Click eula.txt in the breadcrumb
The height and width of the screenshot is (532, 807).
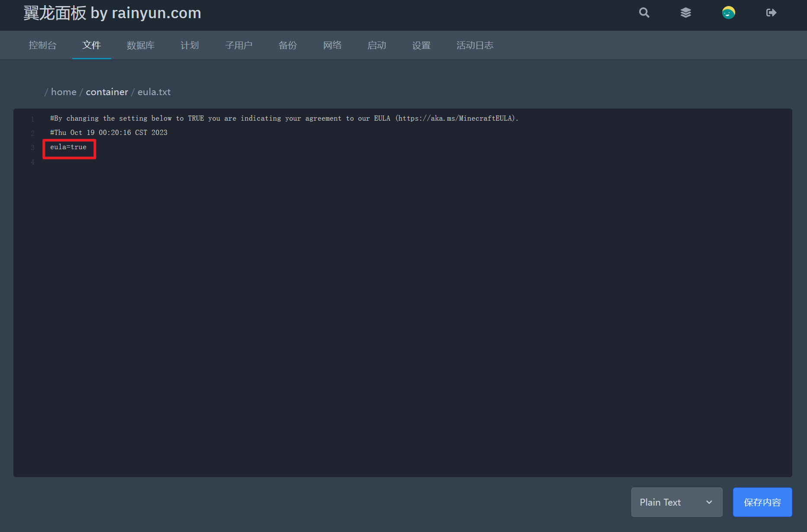point(154,92)
